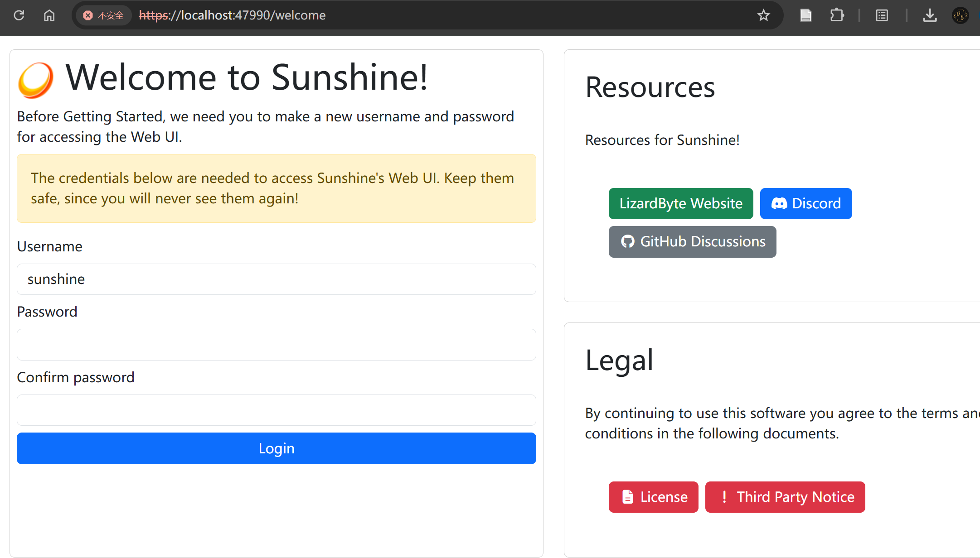Click into the Username field
Screen dimensions: 980x558
click(276, 279)
